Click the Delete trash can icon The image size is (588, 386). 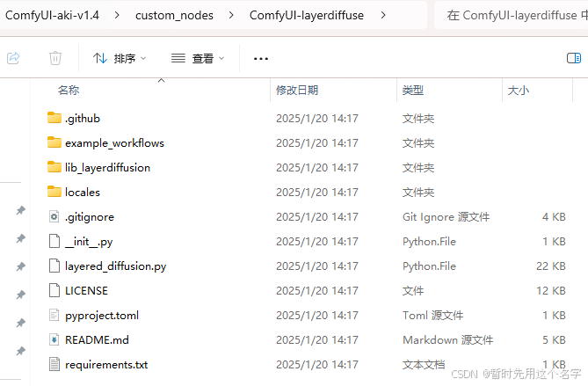[x=55, y=58]
